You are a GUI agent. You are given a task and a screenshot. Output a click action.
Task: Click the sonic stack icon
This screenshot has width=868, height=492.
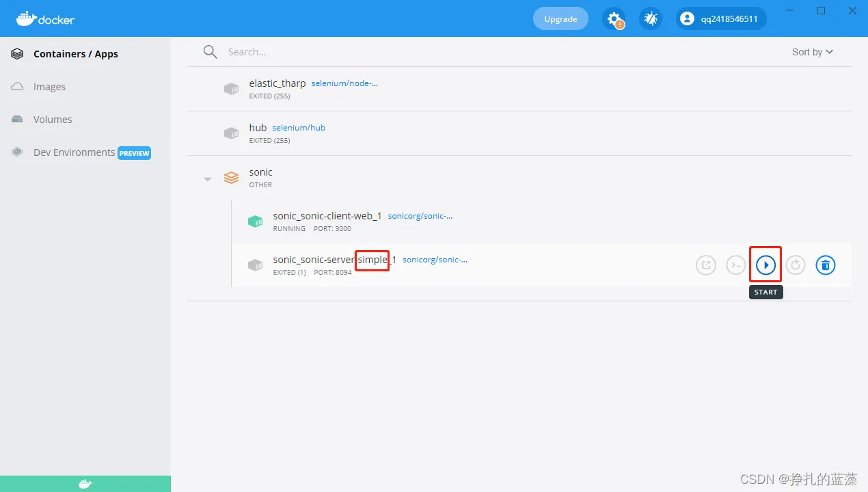232,178
